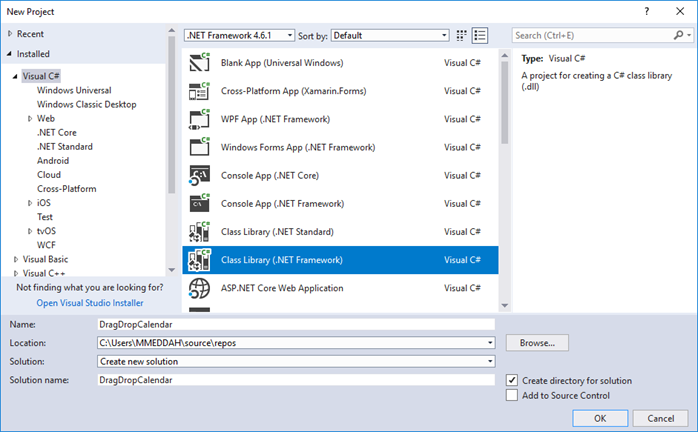Viewport: 698px width, 432px height.
Task: Open the .NET Framework 4.6.1 version dropdown
Action: click(239, 35)
